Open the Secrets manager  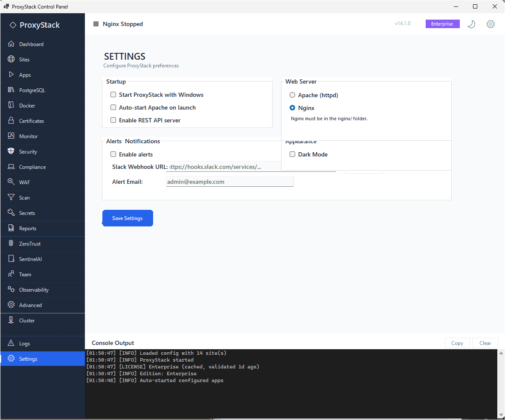point(26,213)
